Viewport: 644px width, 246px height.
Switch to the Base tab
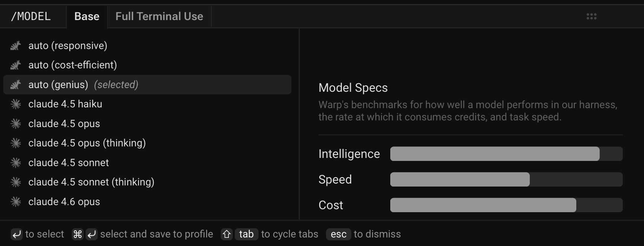87,16
